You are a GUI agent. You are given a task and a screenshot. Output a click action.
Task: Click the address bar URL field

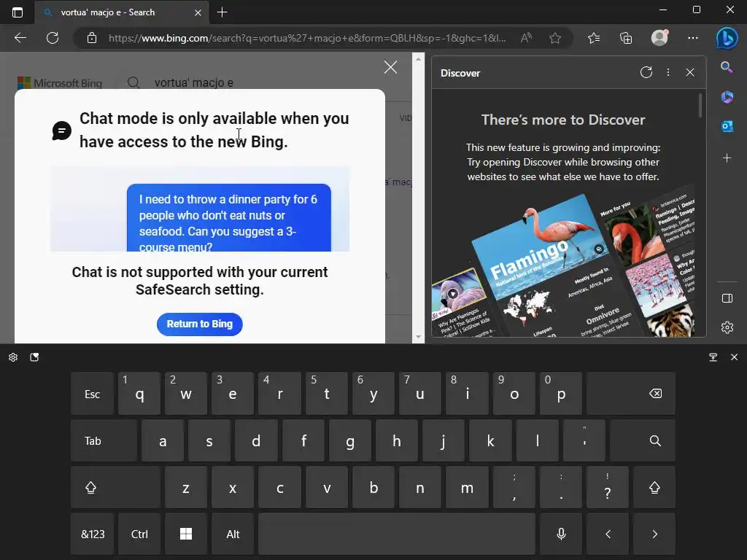point(307,38)
